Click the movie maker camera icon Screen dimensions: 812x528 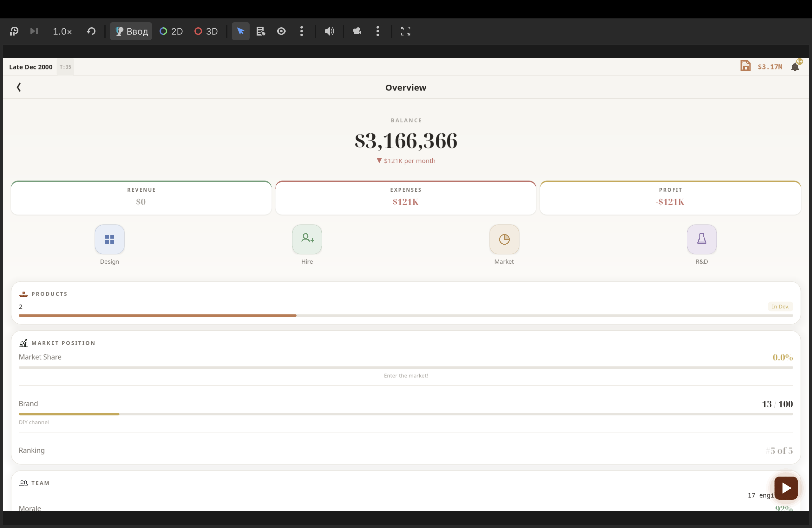tap(357, 31)
